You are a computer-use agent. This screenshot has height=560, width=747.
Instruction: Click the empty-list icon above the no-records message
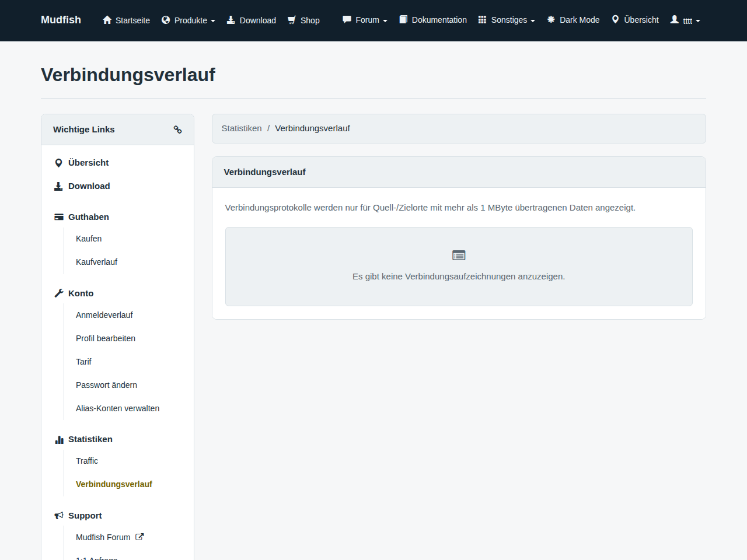pyautogui.click(x=459, y=256)
